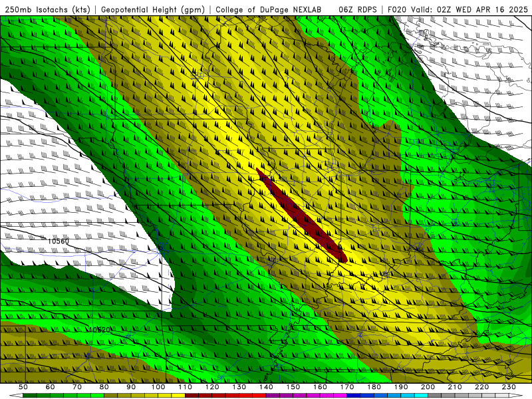The height and width of the screenshot is (399, 532).
Task: Click the 70 value on the color scale
Action: 77,387
